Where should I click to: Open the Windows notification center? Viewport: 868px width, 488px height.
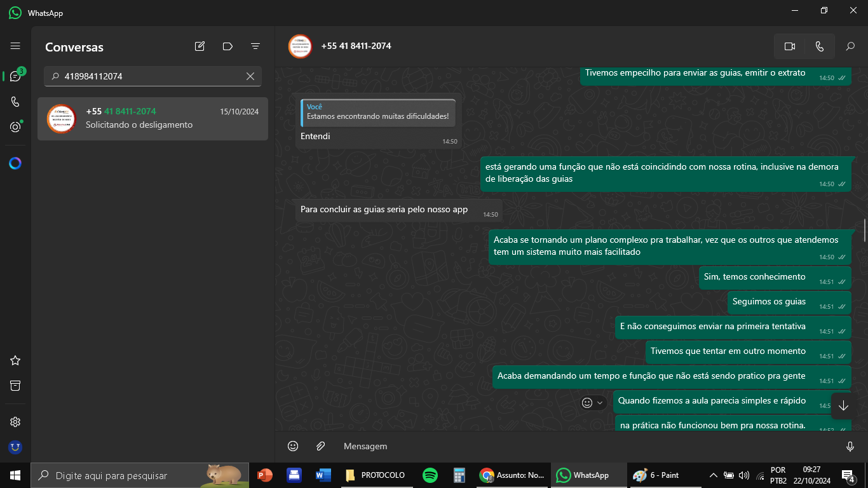848,475
